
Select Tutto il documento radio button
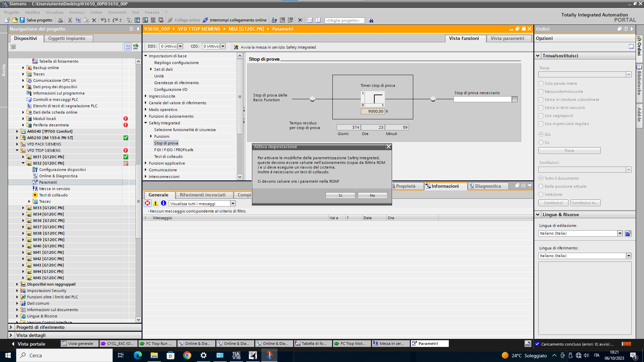pos(541,178)
